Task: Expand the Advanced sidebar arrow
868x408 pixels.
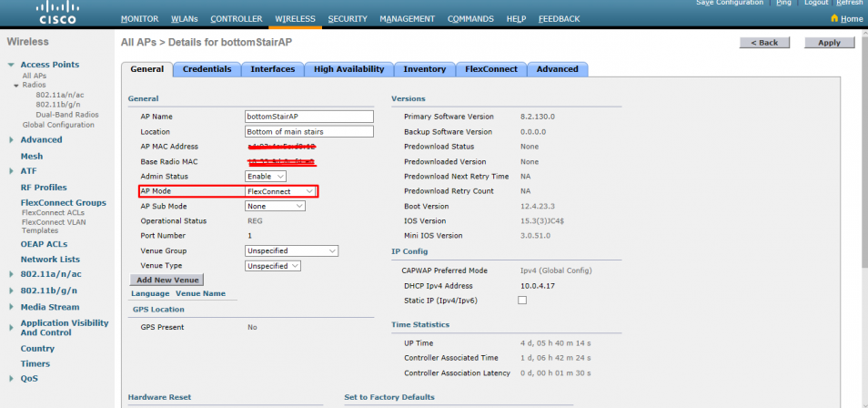Action: point(11,140)
